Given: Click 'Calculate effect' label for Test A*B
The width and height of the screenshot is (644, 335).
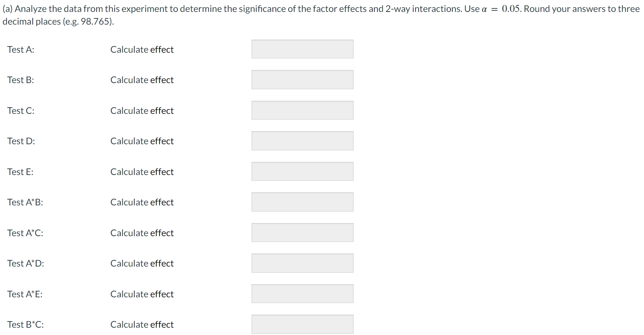Looking at the screenshot, I should pos(142,202).
